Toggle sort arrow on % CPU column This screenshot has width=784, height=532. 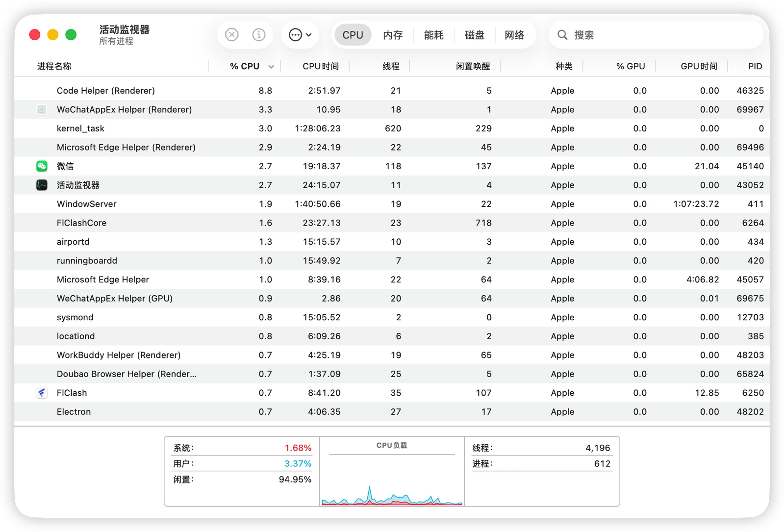pyautogui.click(x=271, y=67)
